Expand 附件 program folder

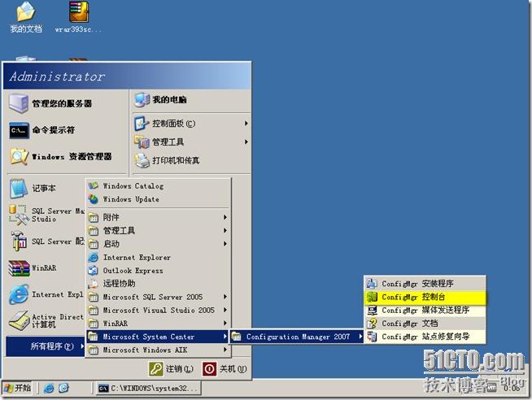(x=158, y=217)
